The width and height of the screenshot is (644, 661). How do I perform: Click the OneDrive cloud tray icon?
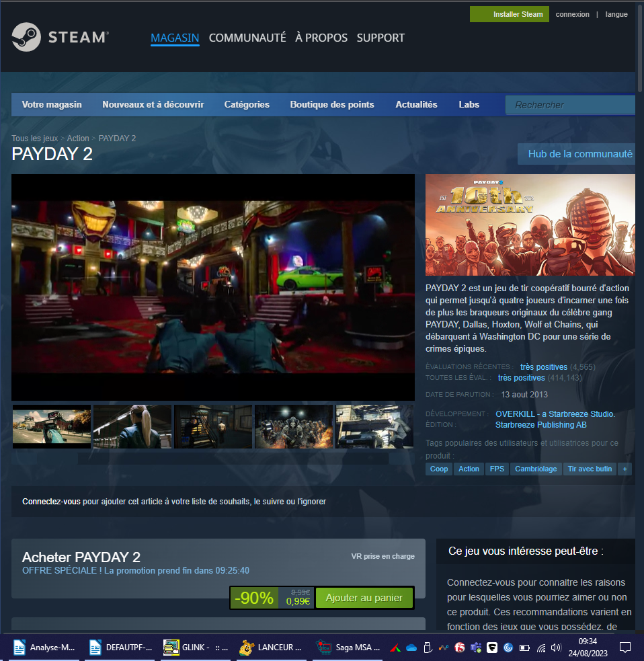click(x=411, y=648)
